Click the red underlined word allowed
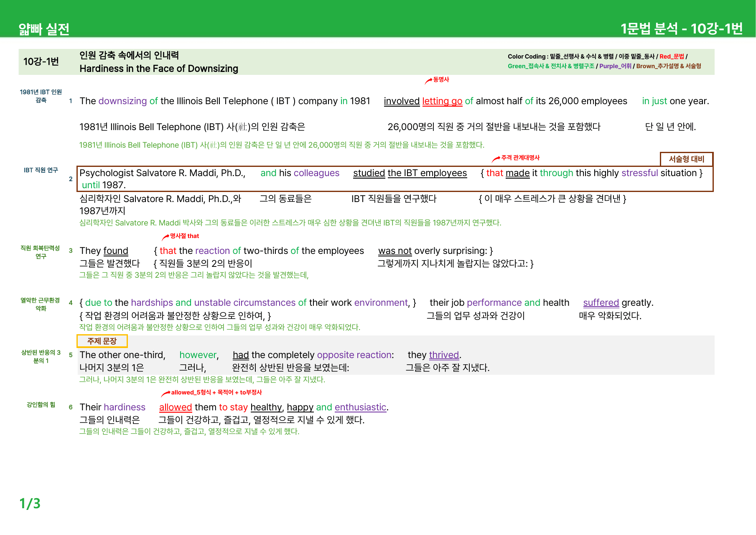 pos(176,407)
